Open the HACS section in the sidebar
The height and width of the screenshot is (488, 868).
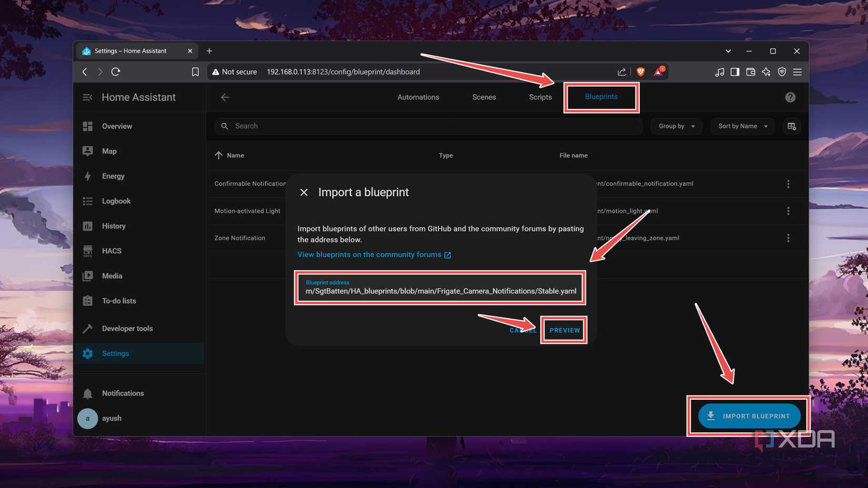point(112,251)
